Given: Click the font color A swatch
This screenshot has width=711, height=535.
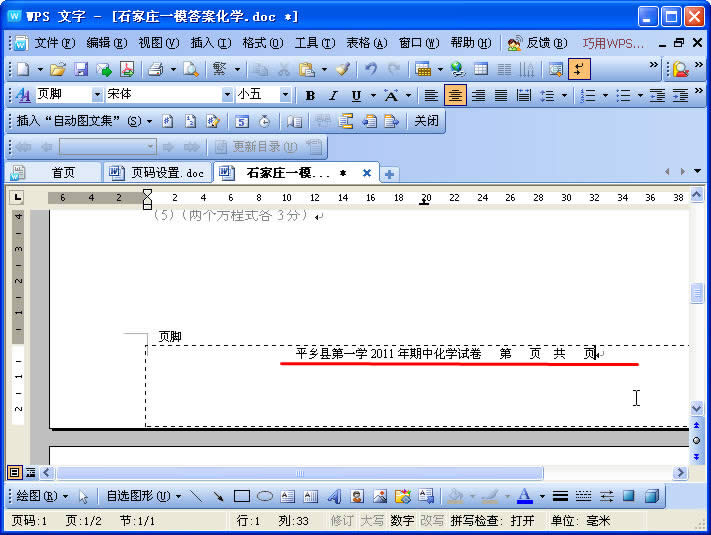Looking at the screenshot, I should coord(524,496).
